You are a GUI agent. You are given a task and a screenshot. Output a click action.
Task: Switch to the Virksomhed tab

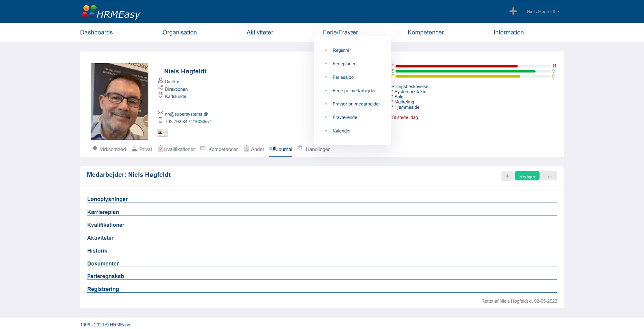coord(109,149)
